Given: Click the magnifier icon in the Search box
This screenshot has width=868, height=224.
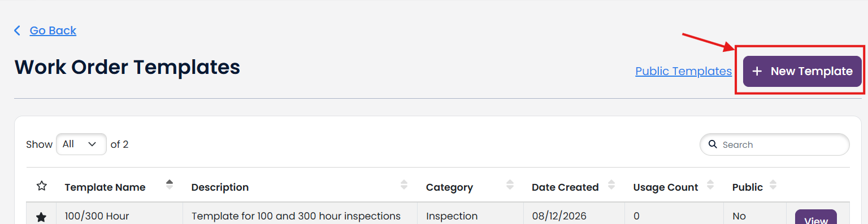Looking at the screenshot, I should click(x=713, y=144).
